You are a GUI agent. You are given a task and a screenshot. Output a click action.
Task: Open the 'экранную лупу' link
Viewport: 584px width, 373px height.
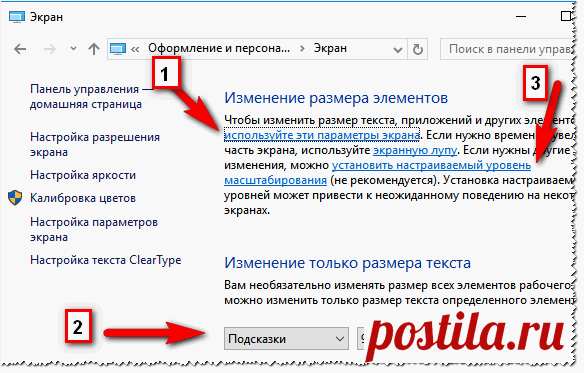(415, 150)
